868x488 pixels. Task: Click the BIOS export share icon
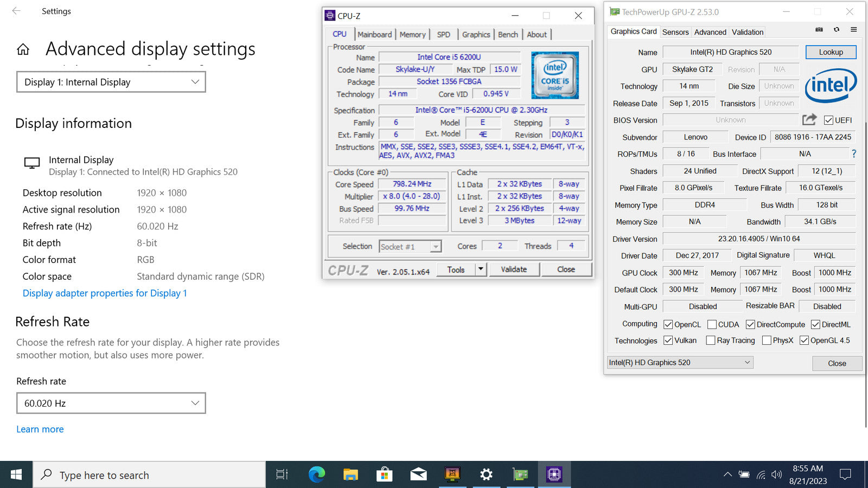pos(809,119)
